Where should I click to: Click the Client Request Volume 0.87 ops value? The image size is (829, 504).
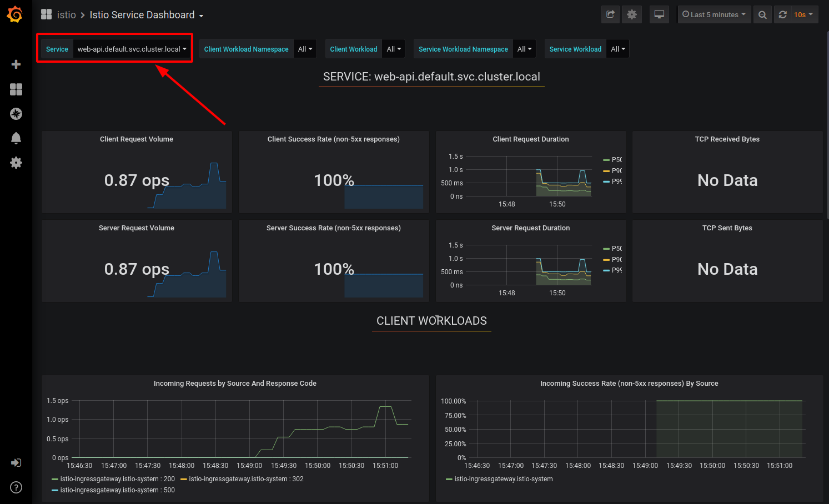[137, 180]
